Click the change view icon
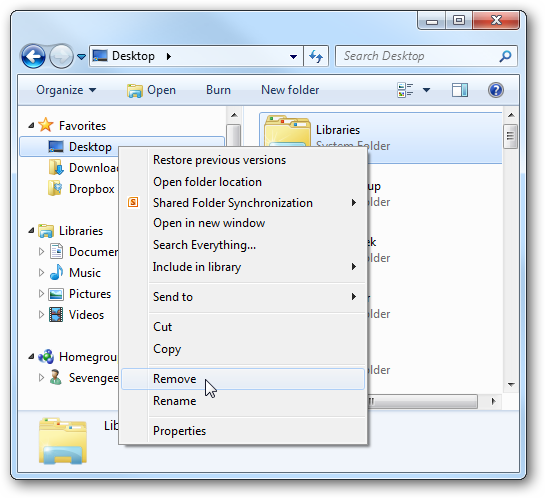545x498 pixels. click(x=405, y=90)
